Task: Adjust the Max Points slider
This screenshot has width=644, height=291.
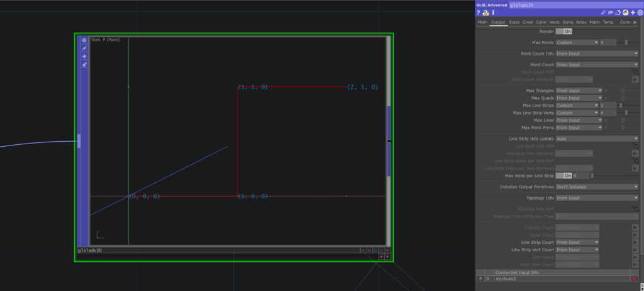Action: click(x=626, y=42)
